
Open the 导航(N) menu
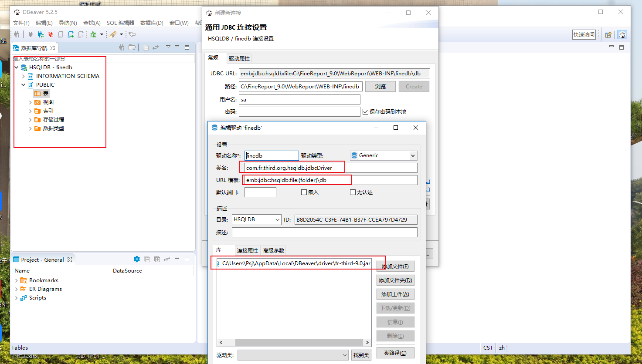68,23
